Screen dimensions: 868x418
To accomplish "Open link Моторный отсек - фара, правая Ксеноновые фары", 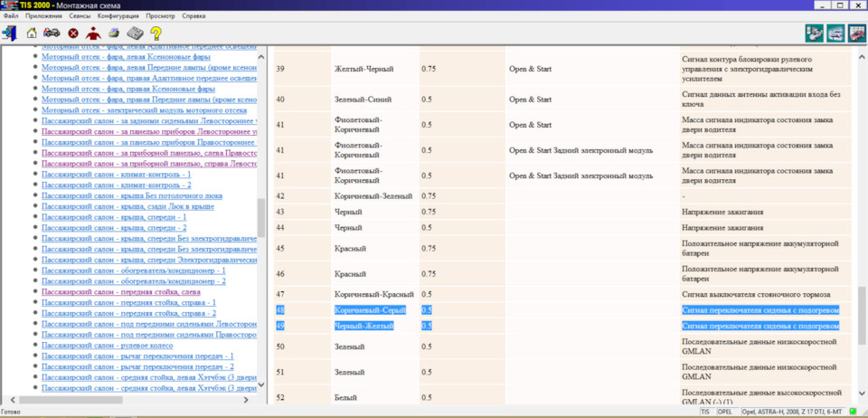I will pyautogui.click(x=128, y=90).
